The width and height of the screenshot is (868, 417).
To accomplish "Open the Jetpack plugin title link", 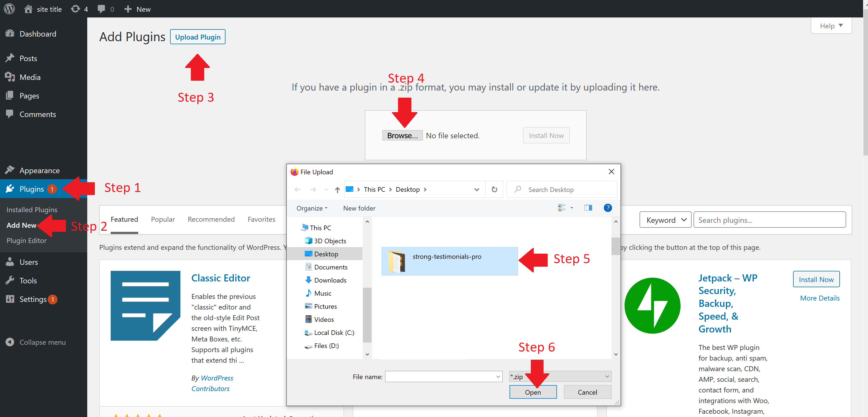I will click(728, 303).
